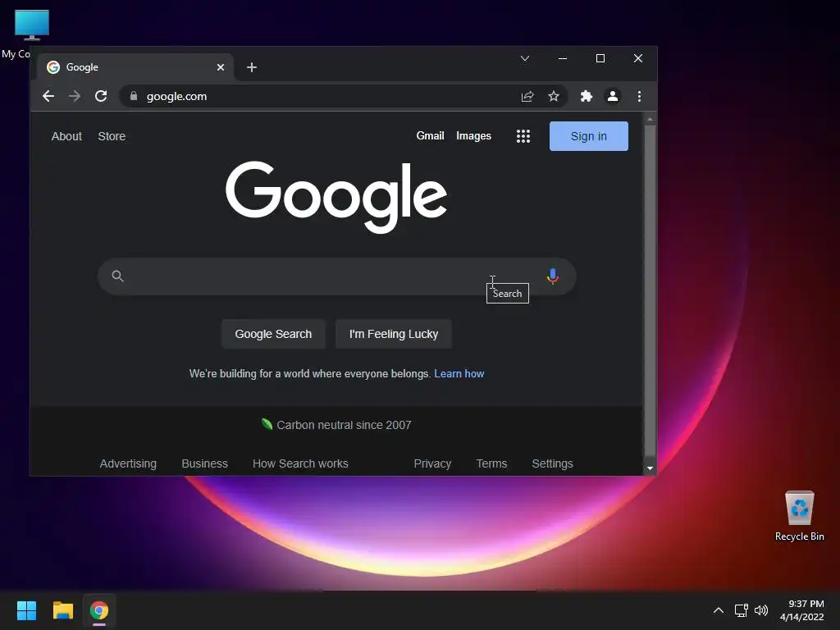Open the Terms footer link
The width and height of the screenshot is (840, 630).
click(491, 463)
